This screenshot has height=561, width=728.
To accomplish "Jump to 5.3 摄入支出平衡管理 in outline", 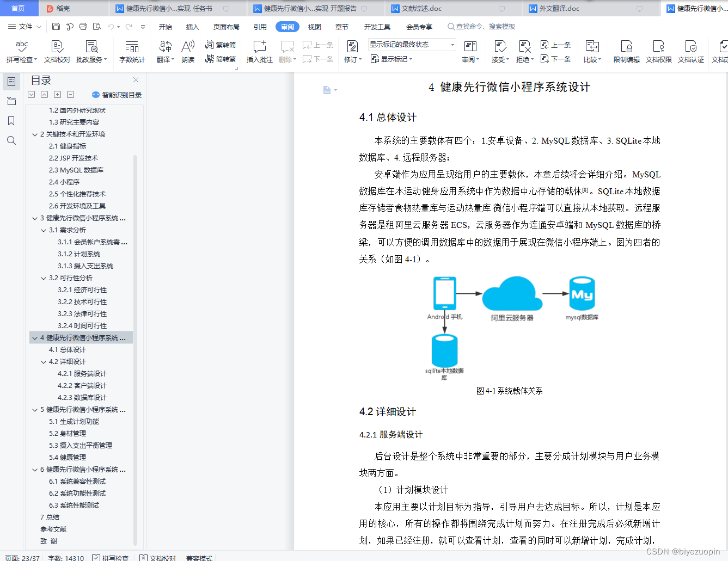I will click(81, 446).
